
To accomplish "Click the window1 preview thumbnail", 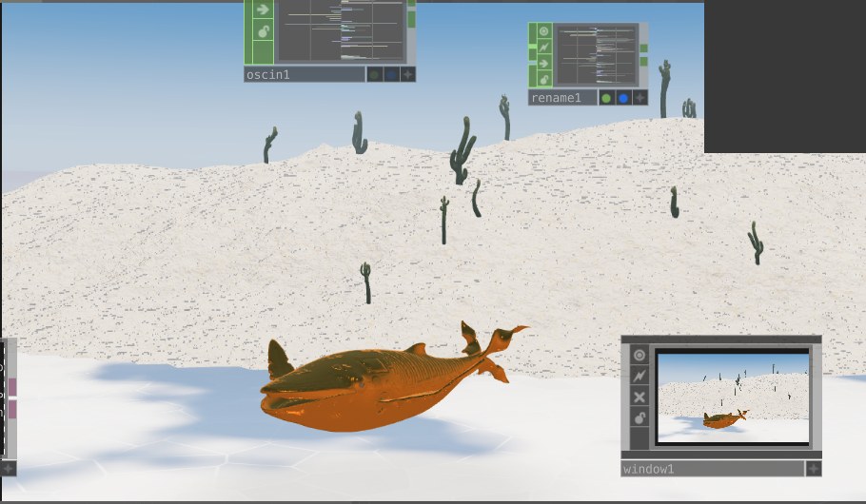I will (x=733, y=397).
